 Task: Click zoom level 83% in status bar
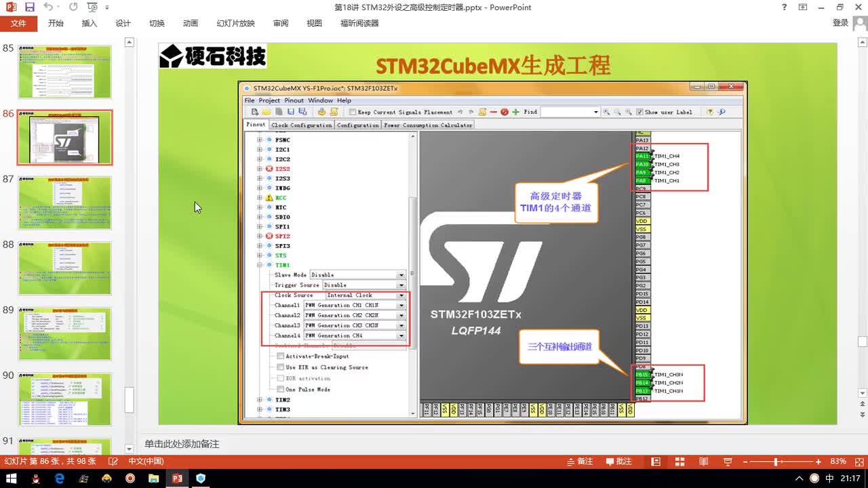838,462
